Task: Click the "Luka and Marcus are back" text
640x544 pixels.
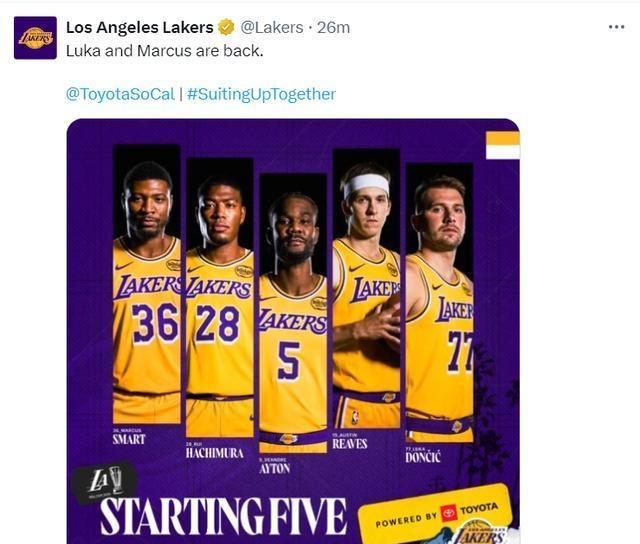Action: [164, 50]
